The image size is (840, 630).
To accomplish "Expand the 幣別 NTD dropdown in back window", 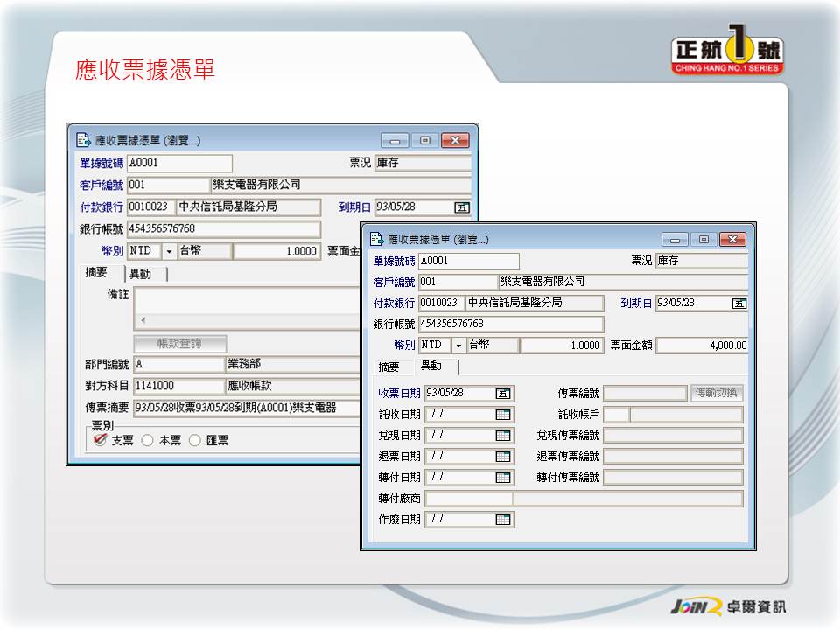I will click(x=169, y=251).
